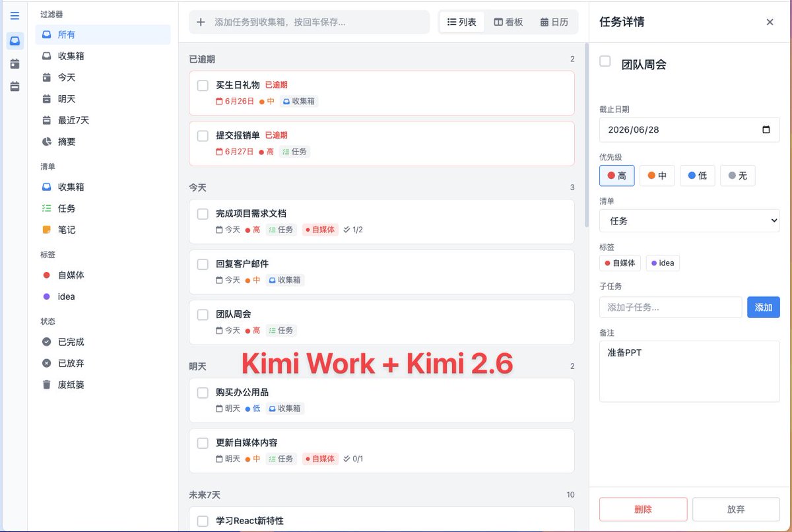The width and height of the screenshot is (792, 532).
Task: Check off 更新自媒体内容 task
Action: (x=203, y=443)
